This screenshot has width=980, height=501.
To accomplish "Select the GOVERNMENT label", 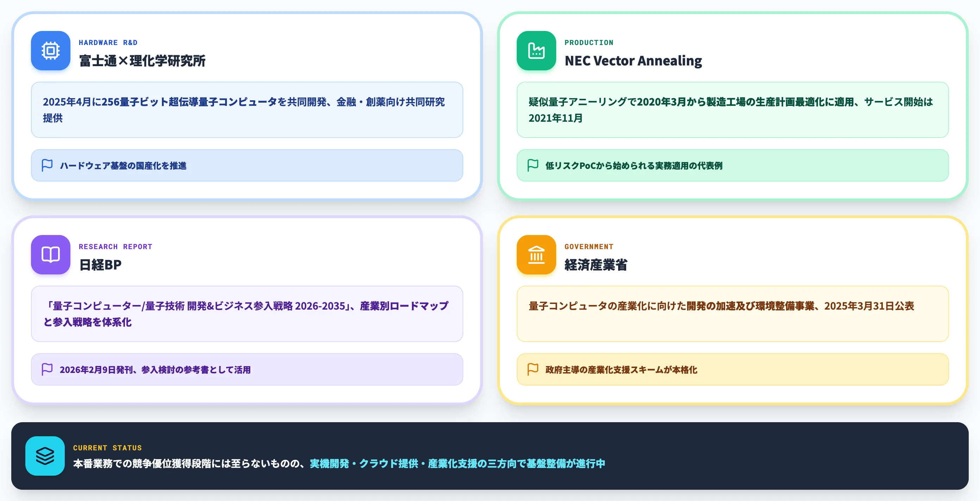I will click(x=589, y=247).
